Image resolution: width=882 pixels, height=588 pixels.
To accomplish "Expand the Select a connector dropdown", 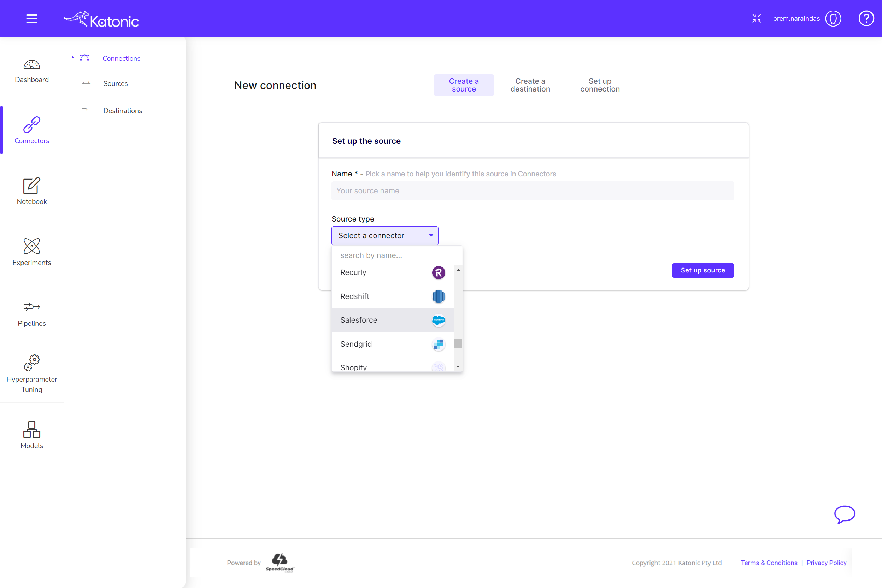I will point(385,235).
